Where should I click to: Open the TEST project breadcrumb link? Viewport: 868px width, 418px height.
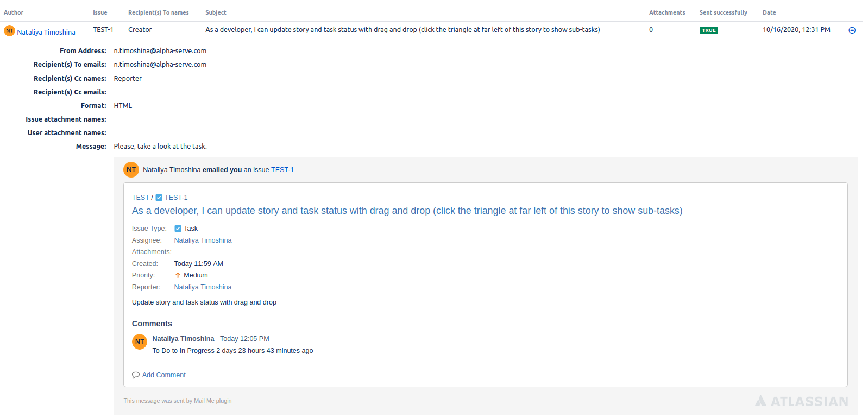click(x=140, y=197)
